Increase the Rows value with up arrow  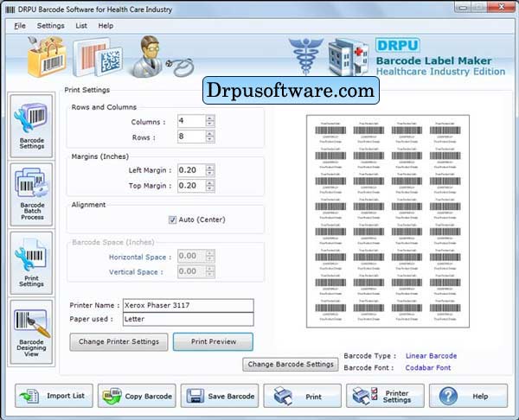click(x=210, y=133)
